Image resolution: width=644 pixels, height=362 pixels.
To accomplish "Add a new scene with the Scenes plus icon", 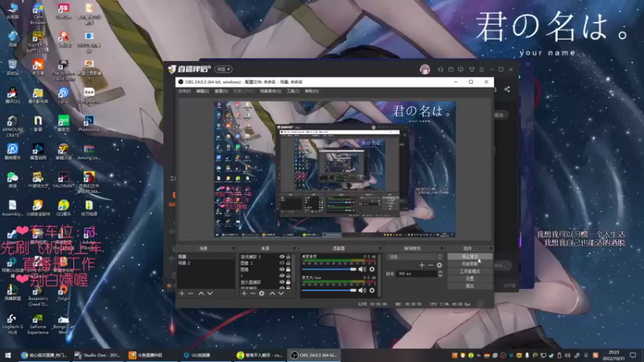I will tap(182, 294).
